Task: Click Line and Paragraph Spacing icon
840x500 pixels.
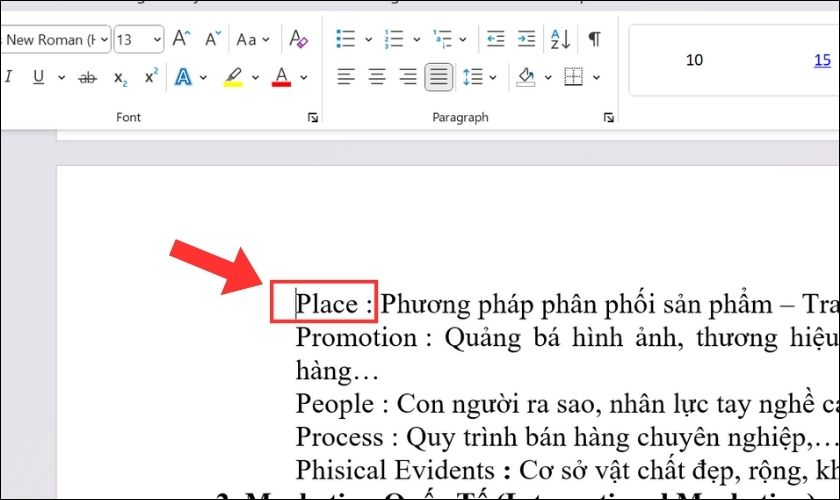Action: tap(472, 77)
